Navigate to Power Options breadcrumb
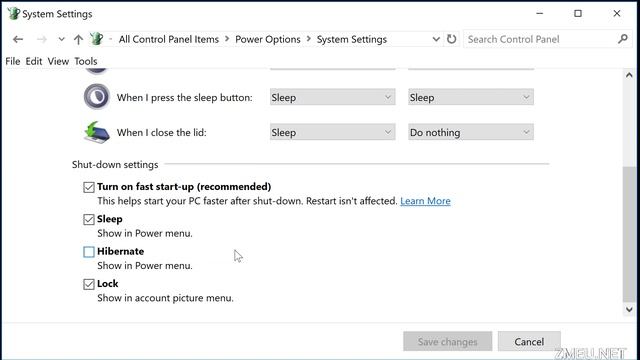 268,39
